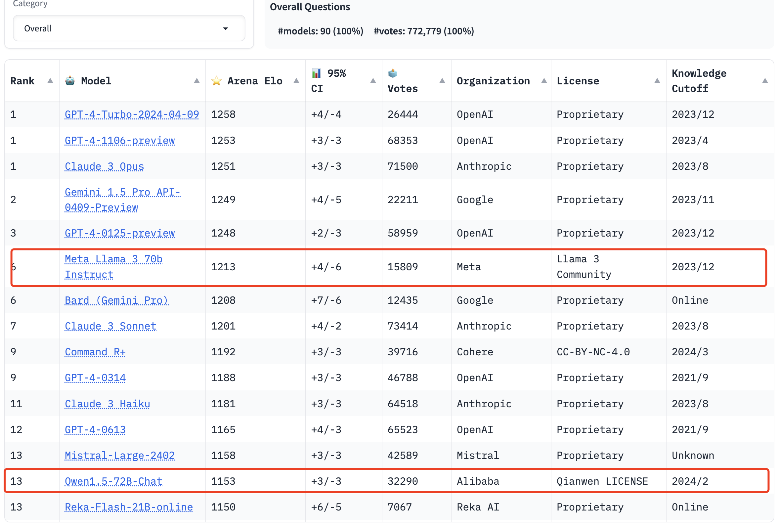The height and width of the screenshot is (532, 778).
Task: Click the +7/-6 confidence interval cell
Action: click(326, 300)
